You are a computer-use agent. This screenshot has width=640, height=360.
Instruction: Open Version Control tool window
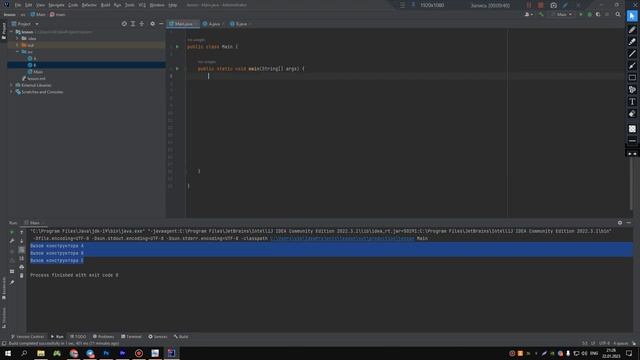click(27, 337)
